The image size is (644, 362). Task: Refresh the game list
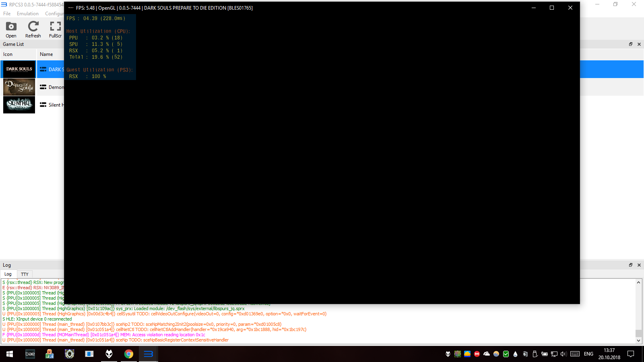coord(33,30)
